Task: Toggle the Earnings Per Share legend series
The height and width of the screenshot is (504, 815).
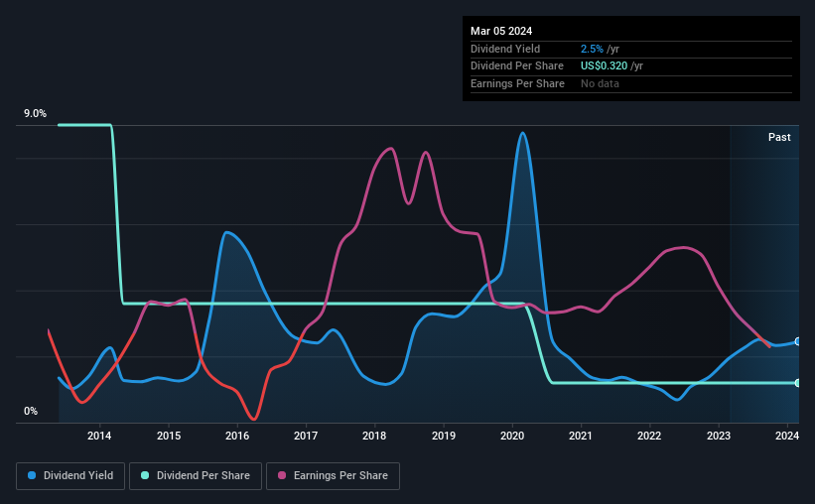Action: tap(333, 475)
